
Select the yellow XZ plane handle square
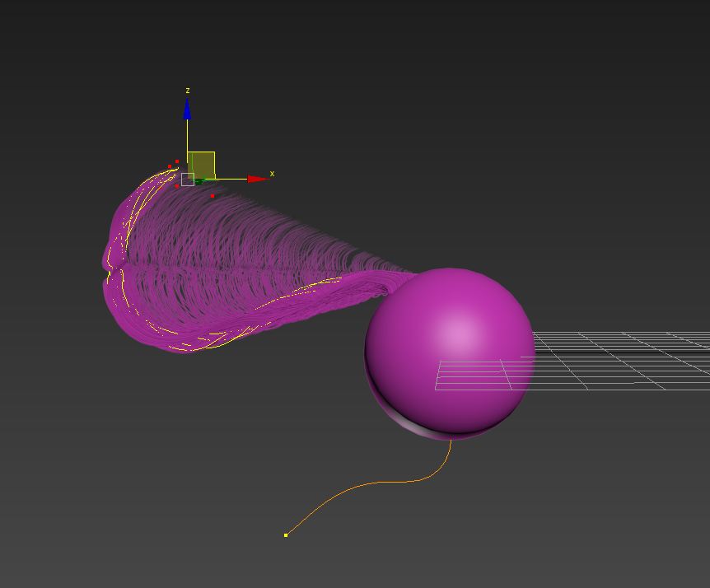tap(201, 164)
